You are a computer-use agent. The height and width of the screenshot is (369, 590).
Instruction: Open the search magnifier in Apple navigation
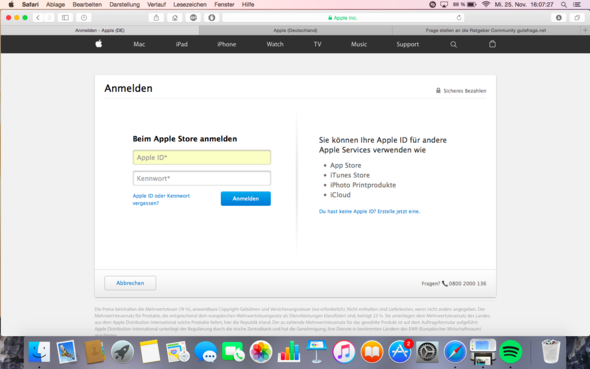tap(453, 44)
